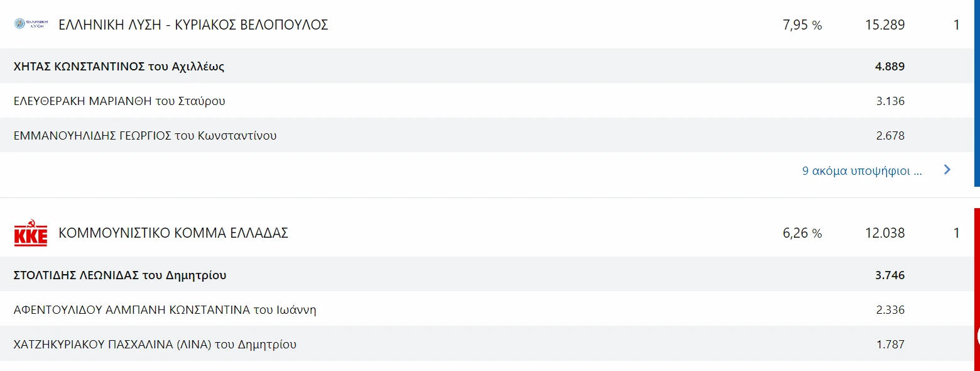The image size is (980, 371).
Task: Open the "9 ακόμα υποψήφιοι" link
Action: [862, 170]
